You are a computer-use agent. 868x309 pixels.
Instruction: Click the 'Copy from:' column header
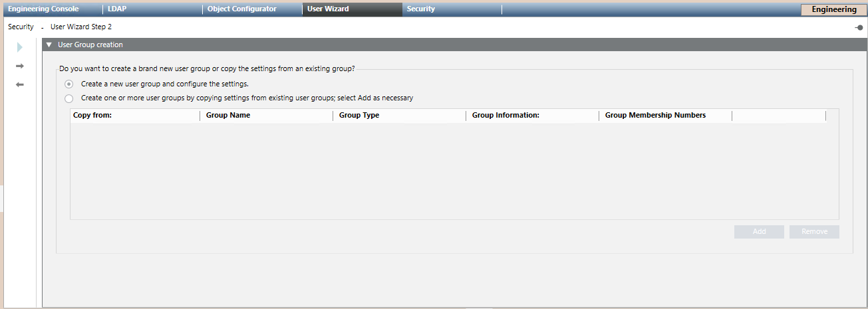point(92,116)
